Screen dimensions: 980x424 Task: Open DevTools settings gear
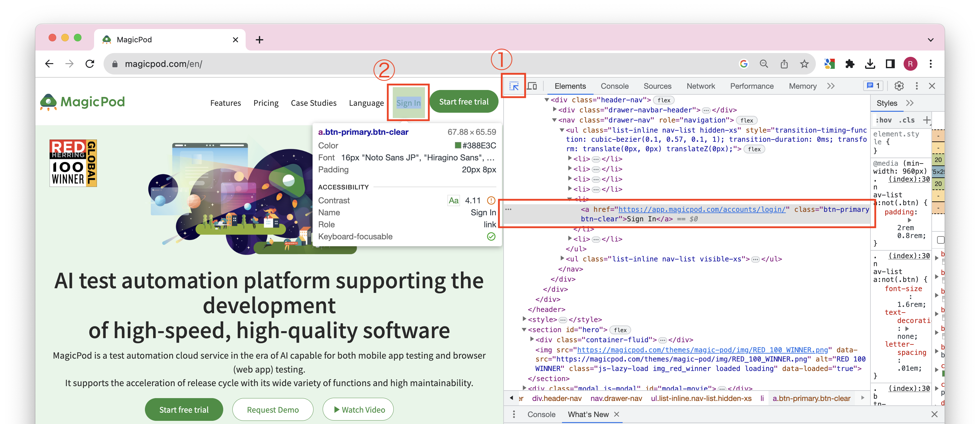click(899, 86)
